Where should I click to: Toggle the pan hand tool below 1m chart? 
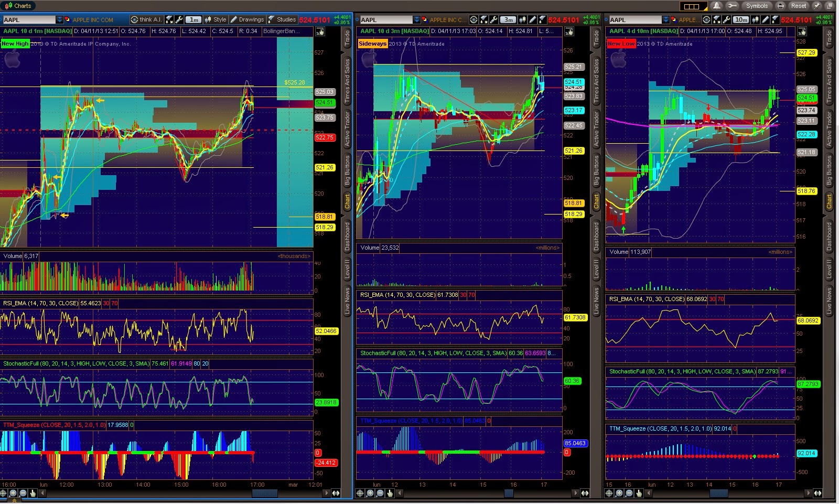coord(33,493)
